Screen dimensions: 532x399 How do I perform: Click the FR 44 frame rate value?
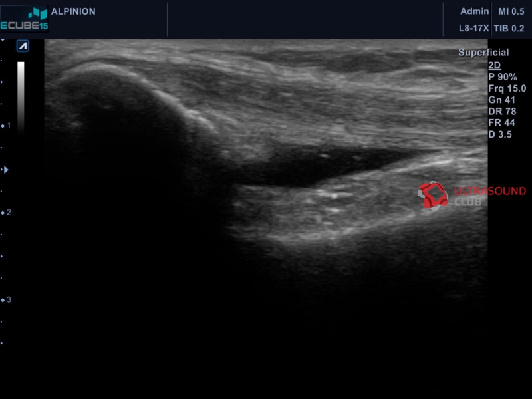(x=502, y=123)
